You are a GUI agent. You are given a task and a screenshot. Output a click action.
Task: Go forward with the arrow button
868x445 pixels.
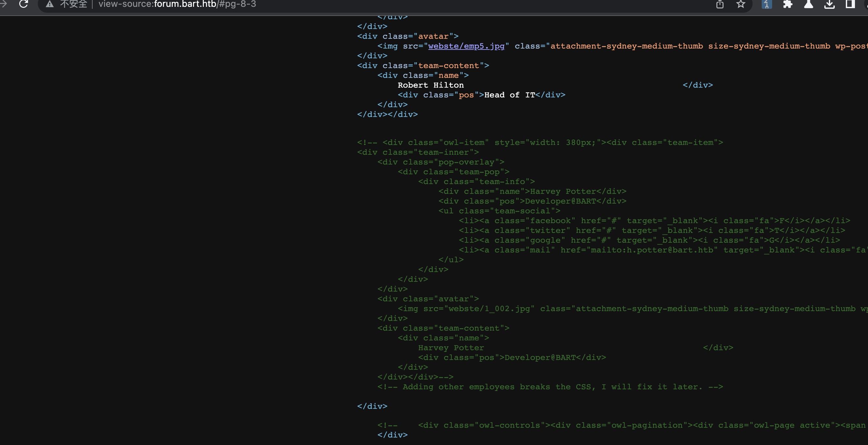tap(3, 4)
